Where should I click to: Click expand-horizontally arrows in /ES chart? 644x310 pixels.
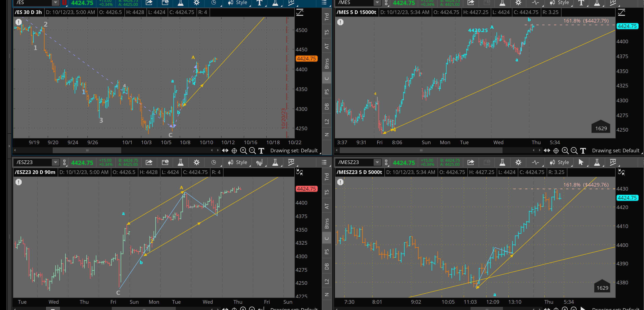[225, 150]
